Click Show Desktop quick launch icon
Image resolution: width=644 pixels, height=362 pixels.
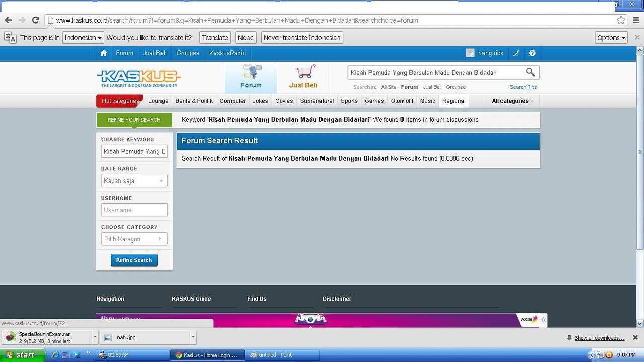(66, 355)
